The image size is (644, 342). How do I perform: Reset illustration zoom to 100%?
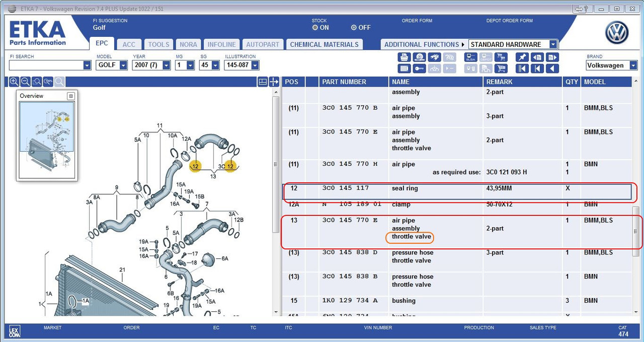tap(48, 82)
